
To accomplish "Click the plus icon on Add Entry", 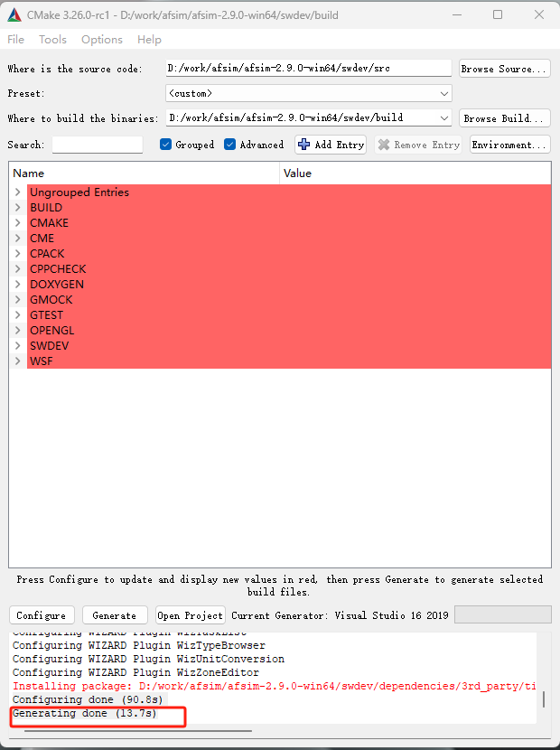I will [303, 145].
